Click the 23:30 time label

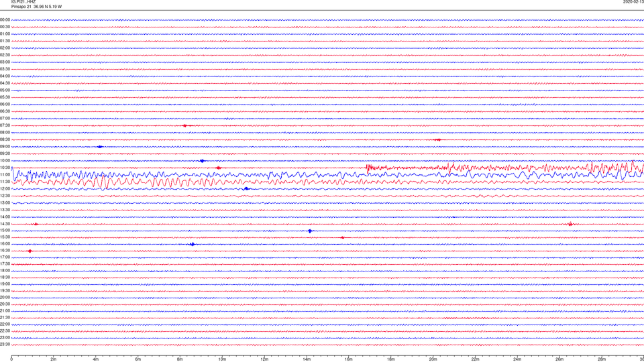[5, 345]
